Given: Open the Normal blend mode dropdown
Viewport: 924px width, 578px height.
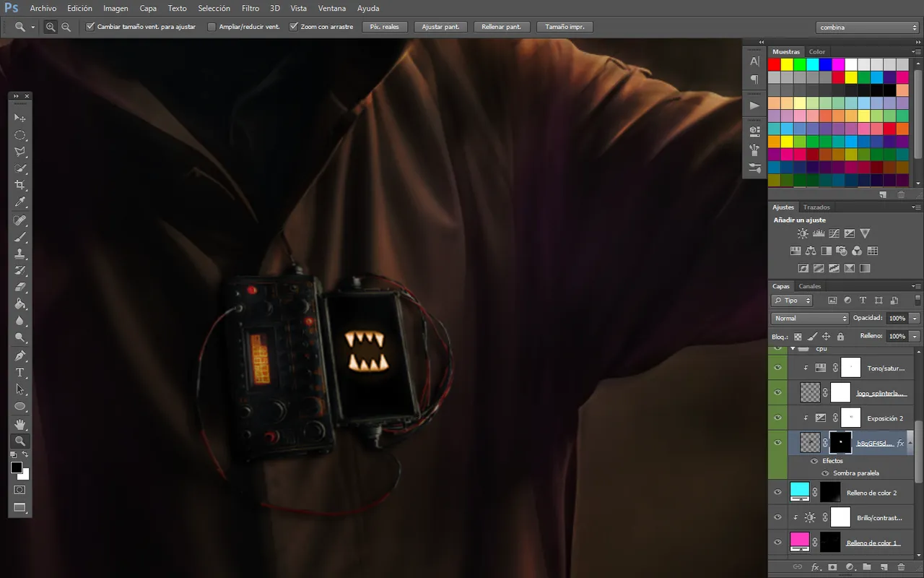Looking at the screenshot, I should coord(811,319).
